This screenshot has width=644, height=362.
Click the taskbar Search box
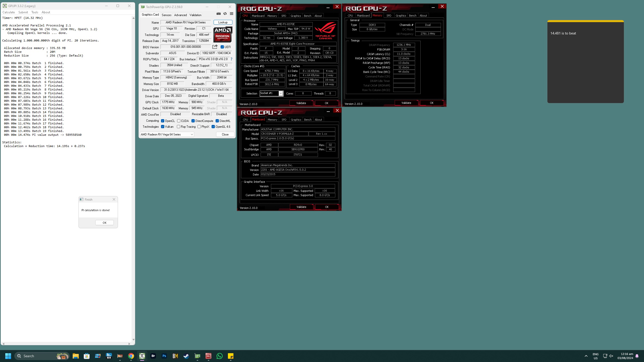[42, 356]
